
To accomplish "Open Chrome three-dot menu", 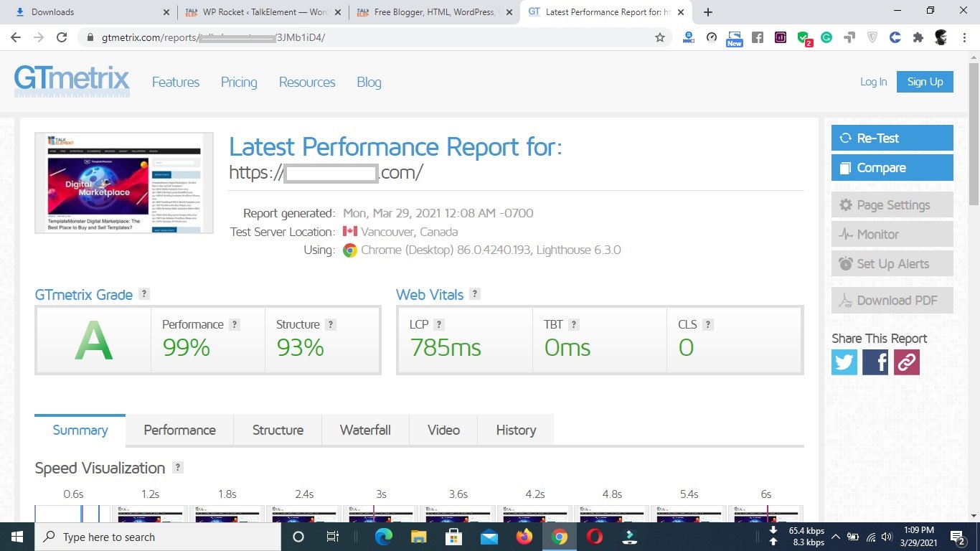I will point(963,37).
